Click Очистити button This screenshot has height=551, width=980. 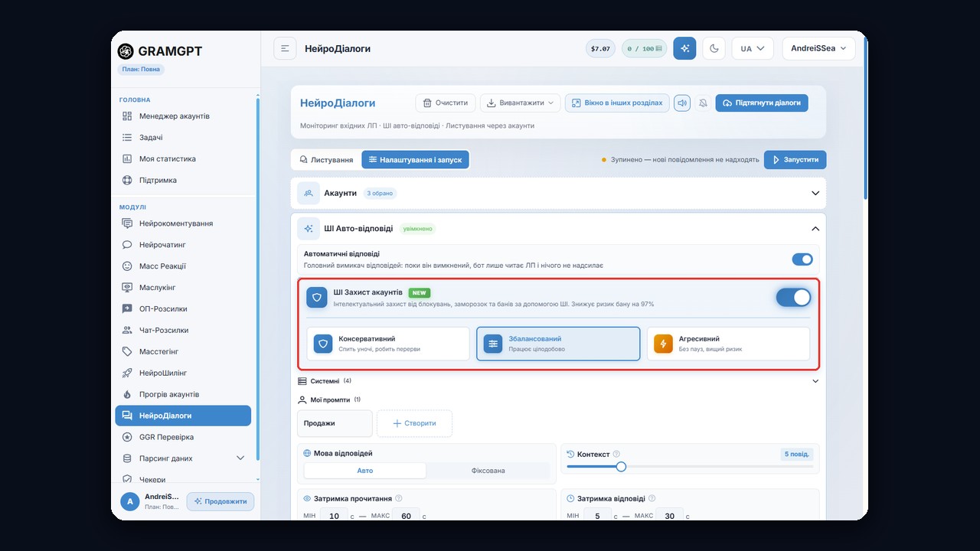pos(446,103)
